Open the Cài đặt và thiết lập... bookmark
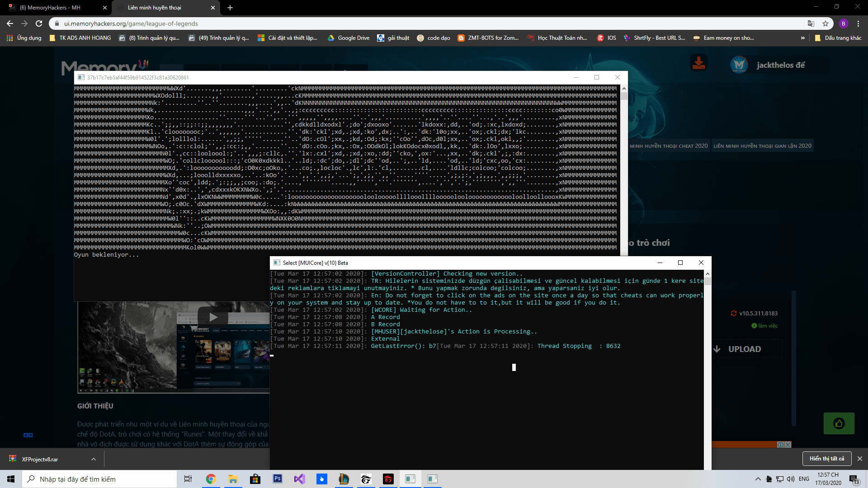The height and width of the screenshot is (488, 868). (288, 38)
